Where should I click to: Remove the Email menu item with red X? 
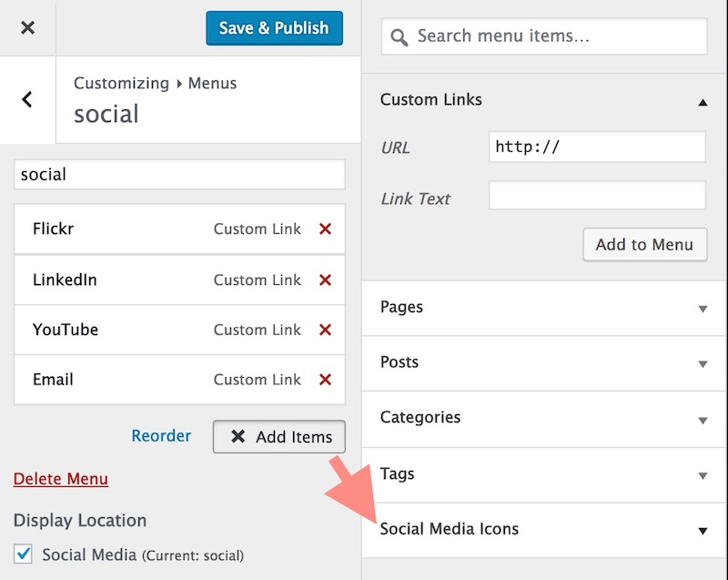325,380
